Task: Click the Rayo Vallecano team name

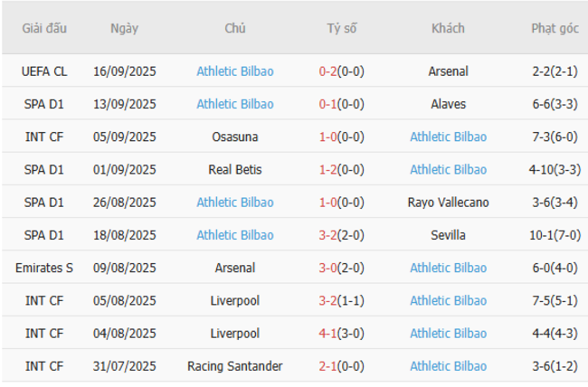Action: [x=448, y=203]
